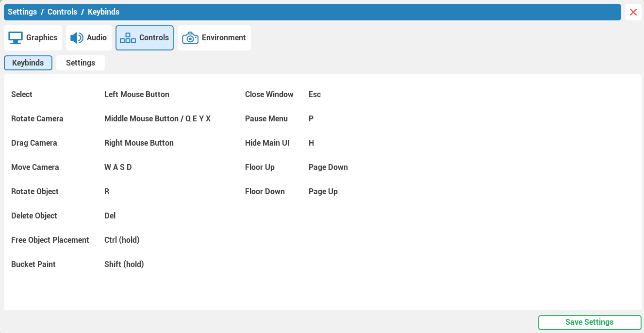Click the W A S D Move Camera binding
Image resolution: width=644 pixels, height=333 pixels.
tap(118, 167)
